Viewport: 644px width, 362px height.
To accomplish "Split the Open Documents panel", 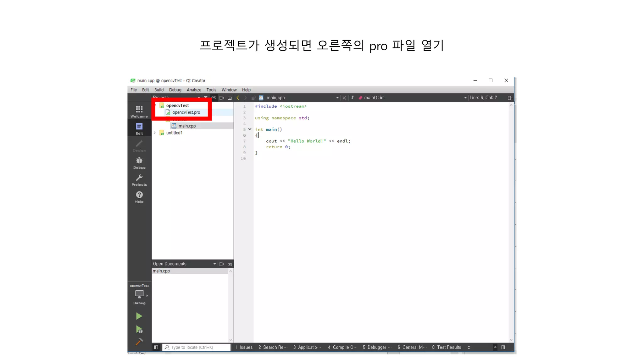I will [x=222, y=264].
